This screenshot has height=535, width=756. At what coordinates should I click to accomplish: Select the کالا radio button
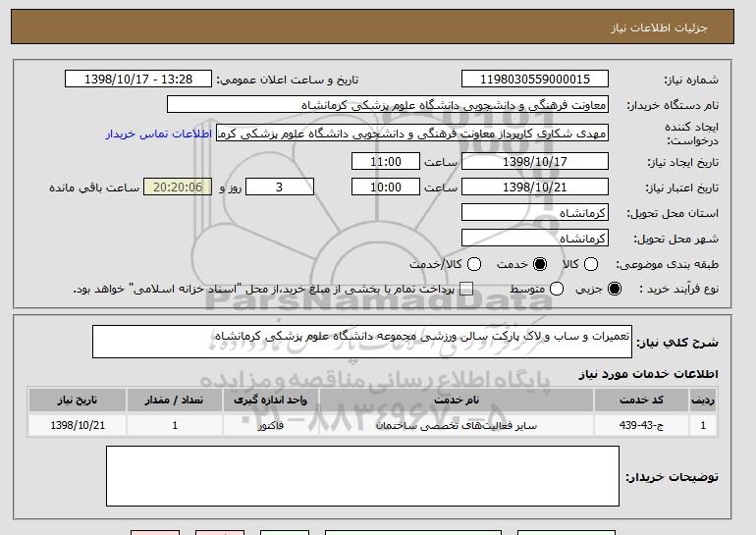(x=591, y=264)
